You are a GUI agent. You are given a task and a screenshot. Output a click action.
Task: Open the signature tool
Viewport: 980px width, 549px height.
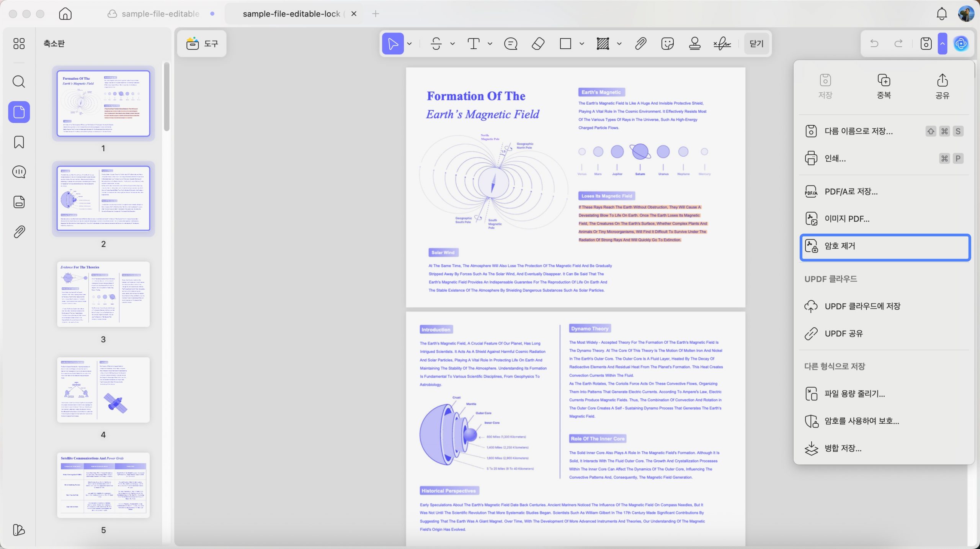click(722, 44)
